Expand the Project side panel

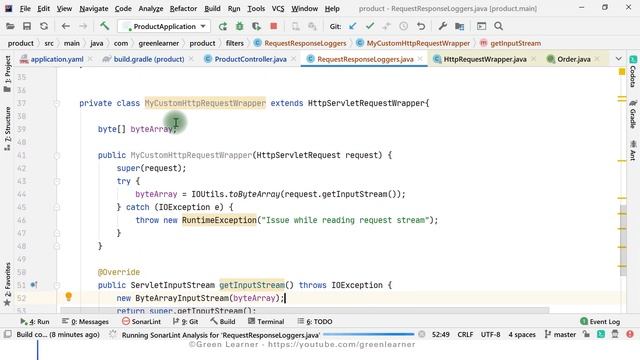[x=7, y=74]
